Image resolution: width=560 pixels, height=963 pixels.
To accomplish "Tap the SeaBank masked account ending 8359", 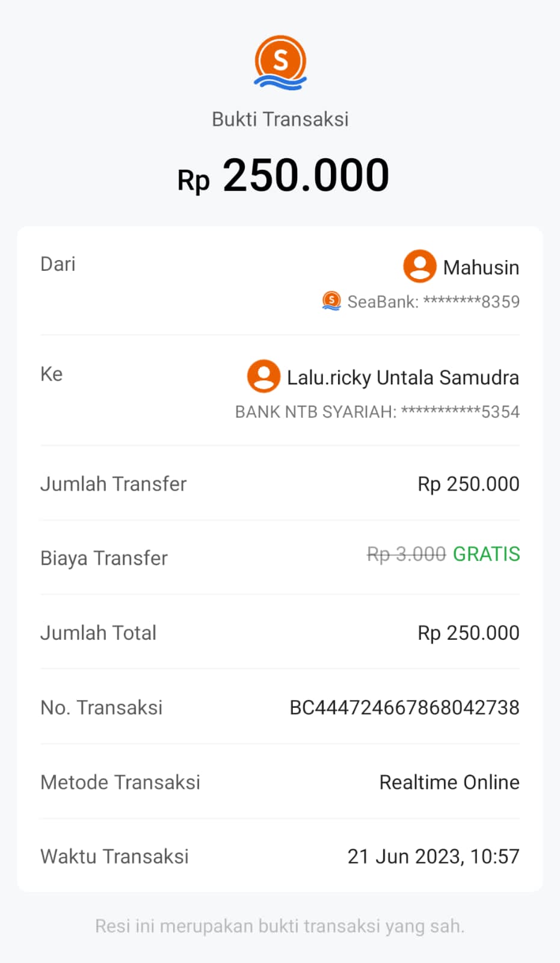I will (x=433, y=302).
